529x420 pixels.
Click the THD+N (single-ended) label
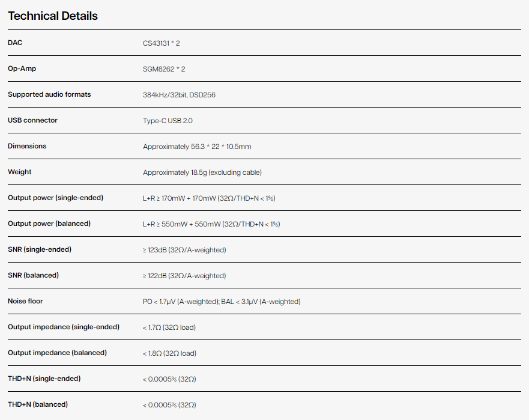point(44,379)
